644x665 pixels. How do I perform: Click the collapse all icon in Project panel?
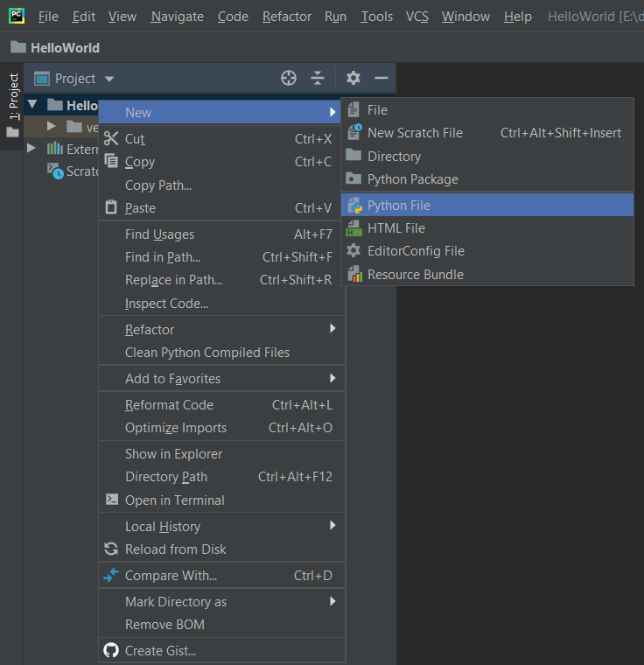click(x=318, y=78)
